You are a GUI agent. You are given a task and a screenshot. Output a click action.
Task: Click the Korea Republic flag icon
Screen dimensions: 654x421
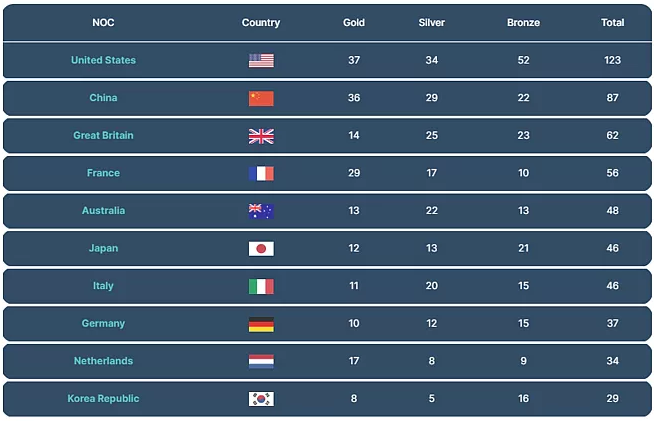coord(261,399)
